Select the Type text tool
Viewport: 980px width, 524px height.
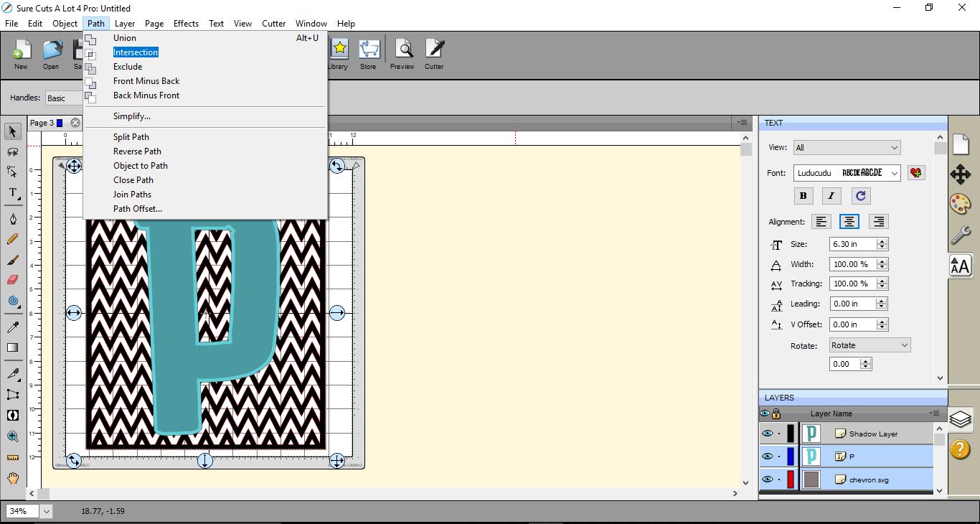[x=13, y=193]
